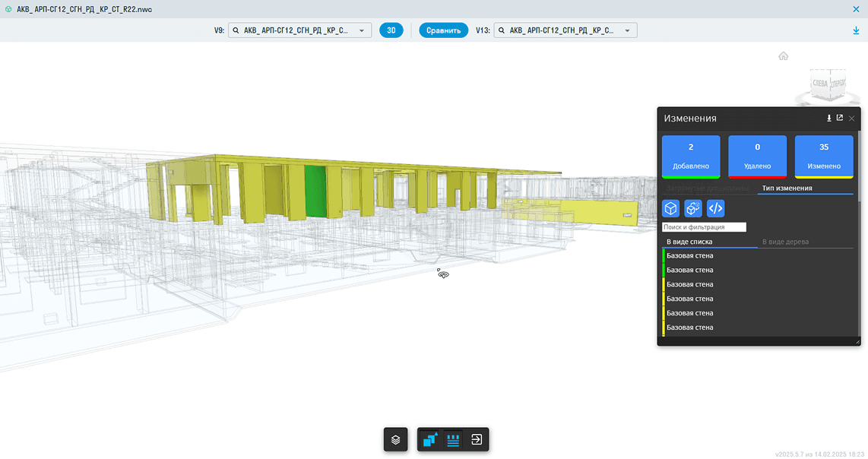Select the 'Тип изменения' tab
Image resolution: width=868 pixels, height=459 pixels.
[787, 188]
